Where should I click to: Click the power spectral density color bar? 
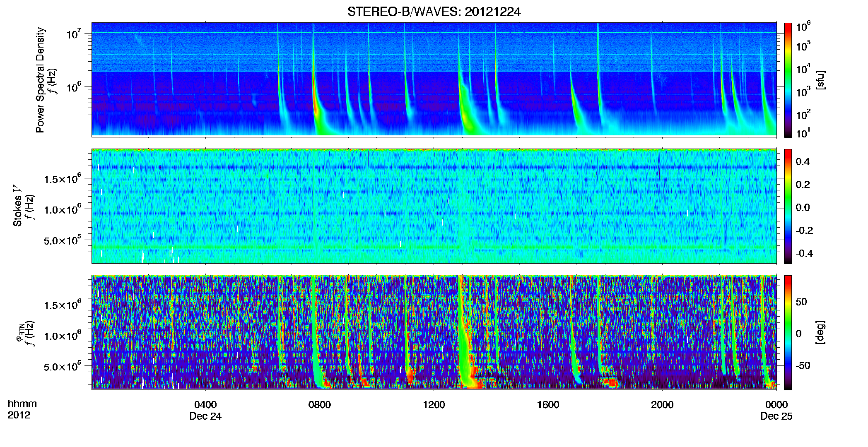(788, 80)
